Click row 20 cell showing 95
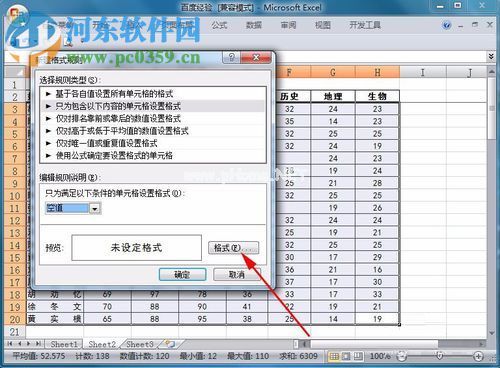This screenshot has width=500, height=368. [202, 319]
